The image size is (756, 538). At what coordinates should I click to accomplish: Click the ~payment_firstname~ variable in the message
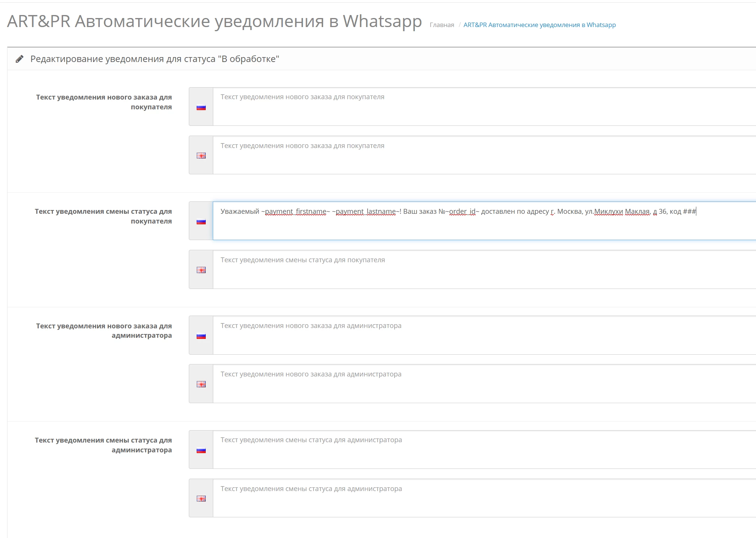pyautogui.click(x=295, y=212)
